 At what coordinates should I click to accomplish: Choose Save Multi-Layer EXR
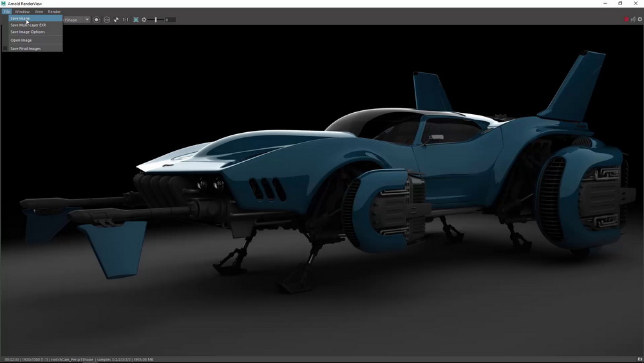tap(35, 25)
